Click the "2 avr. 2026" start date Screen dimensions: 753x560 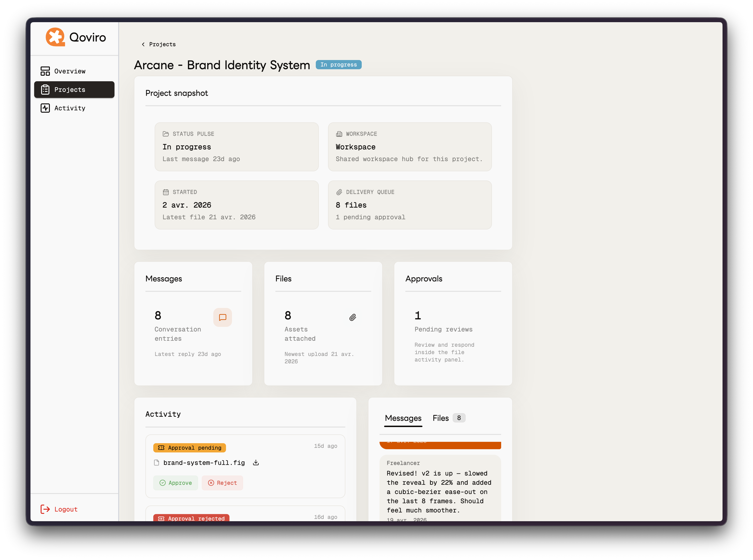pos(187,205)
